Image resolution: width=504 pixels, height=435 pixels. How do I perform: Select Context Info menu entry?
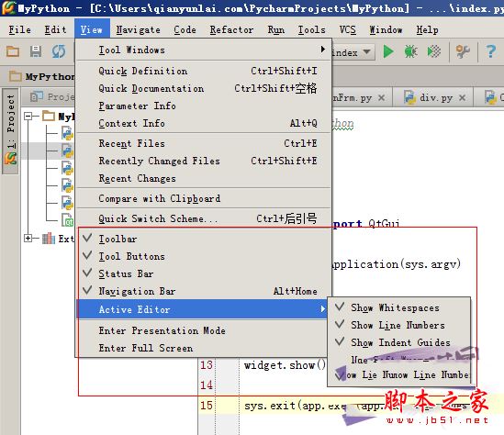click(x=204, y=123)
